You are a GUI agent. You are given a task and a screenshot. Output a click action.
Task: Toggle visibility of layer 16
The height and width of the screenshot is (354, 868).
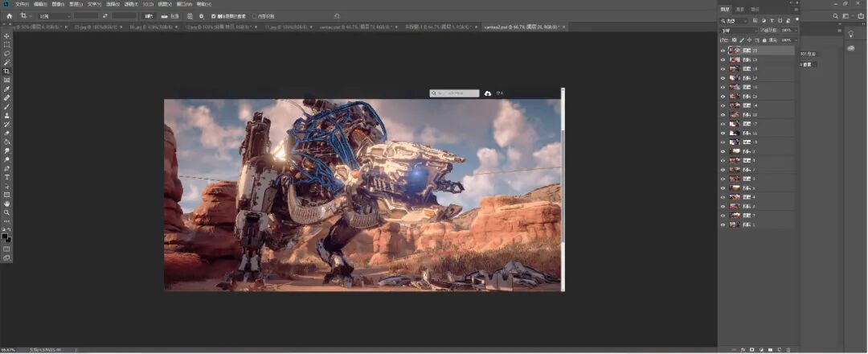(x=723, y=87)
